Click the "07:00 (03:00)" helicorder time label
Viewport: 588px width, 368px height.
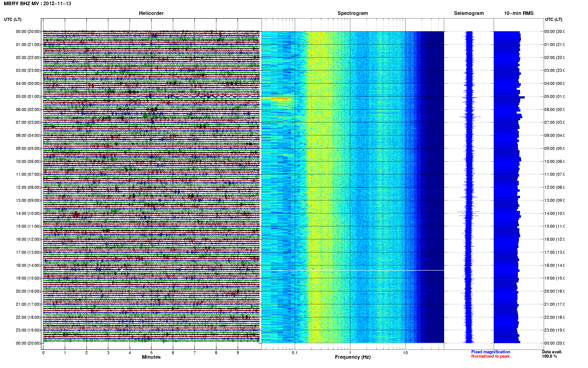click(28, 122)
